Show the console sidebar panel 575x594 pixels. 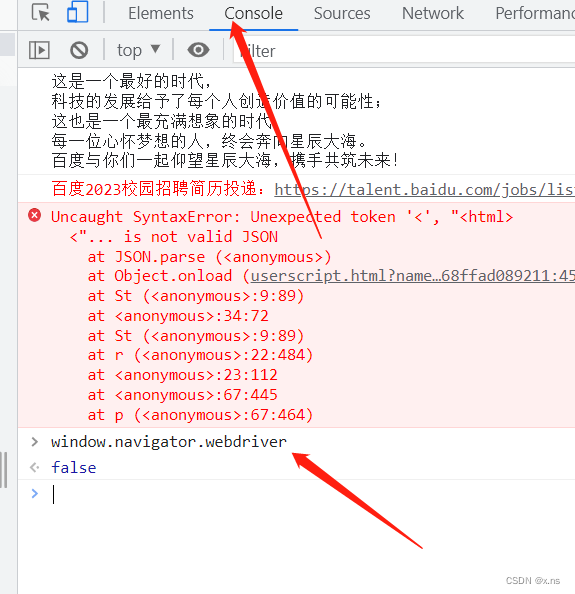coord(39,50)
